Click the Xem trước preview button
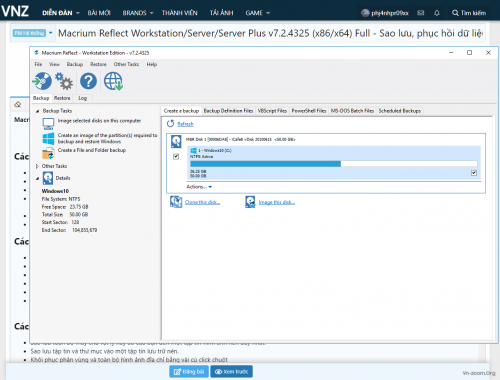The width and height of the screenshot is (500, 380). click(231, 371)
